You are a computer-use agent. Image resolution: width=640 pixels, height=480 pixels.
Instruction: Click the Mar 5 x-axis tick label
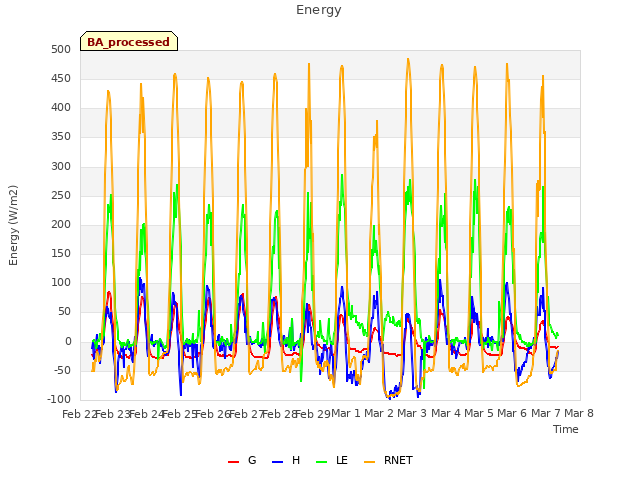click(x=479, y=414)
